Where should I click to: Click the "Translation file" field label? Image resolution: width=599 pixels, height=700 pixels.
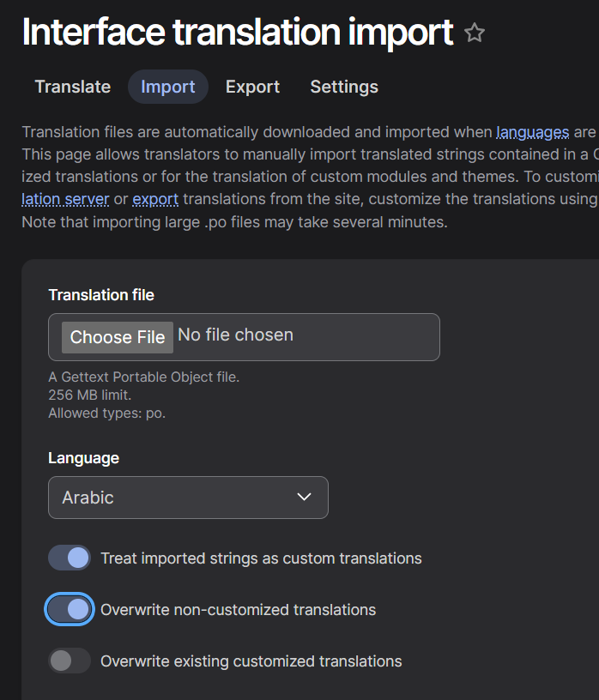[x=101, y=295]
